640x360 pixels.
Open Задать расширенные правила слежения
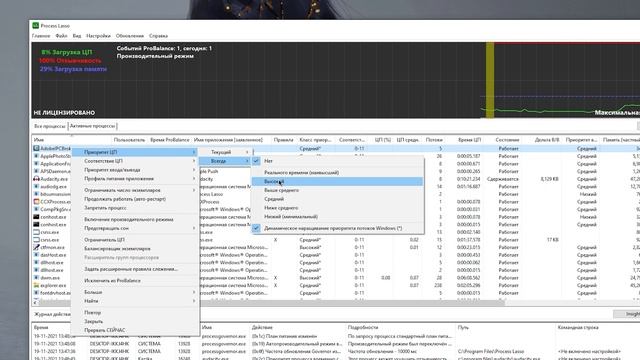point(135,269)
